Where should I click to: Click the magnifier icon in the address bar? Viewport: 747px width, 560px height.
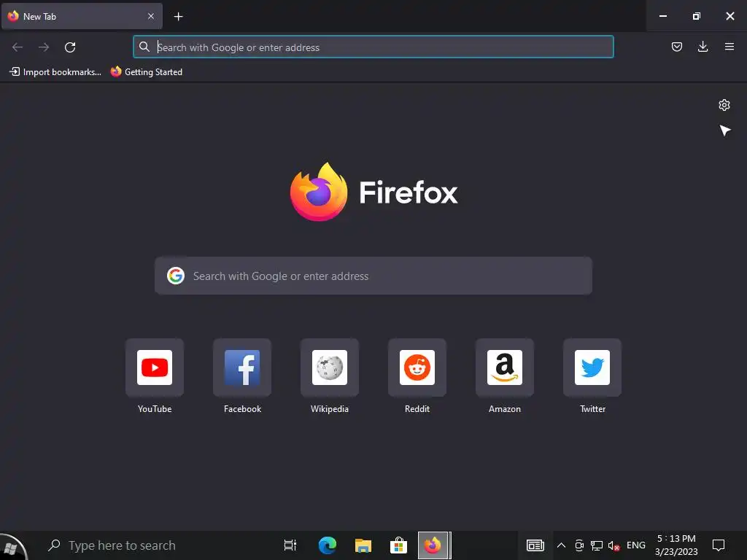coord(144,47)
